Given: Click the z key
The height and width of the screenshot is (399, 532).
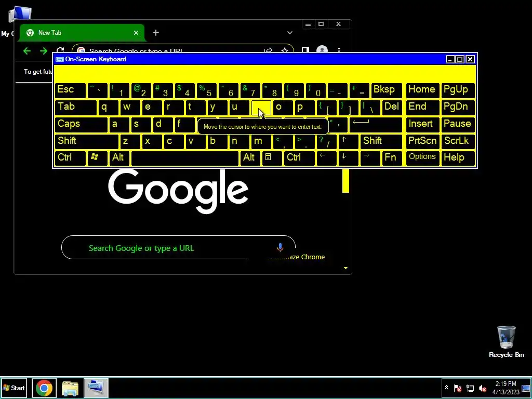Looking at the screenshot, I should coord(130,141).
